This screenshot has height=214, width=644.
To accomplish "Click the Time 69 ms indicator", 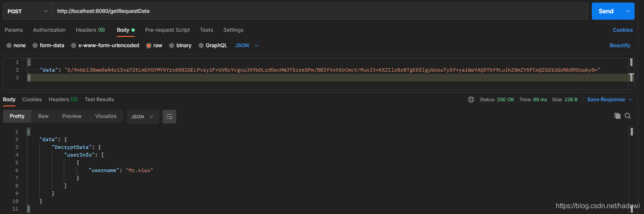I will [533, 99].
